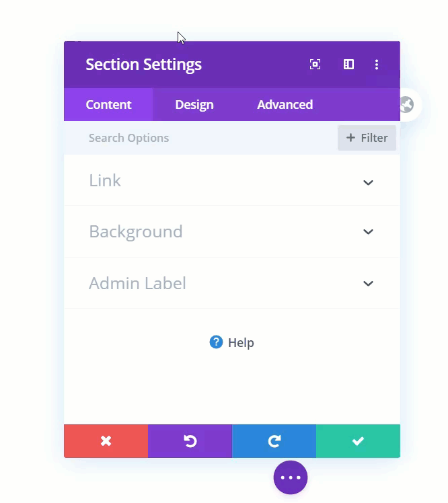This screenshot has height=503, width=448.
Task: Expand the settings modal to fullscreen
Action: tap(315, 65)
